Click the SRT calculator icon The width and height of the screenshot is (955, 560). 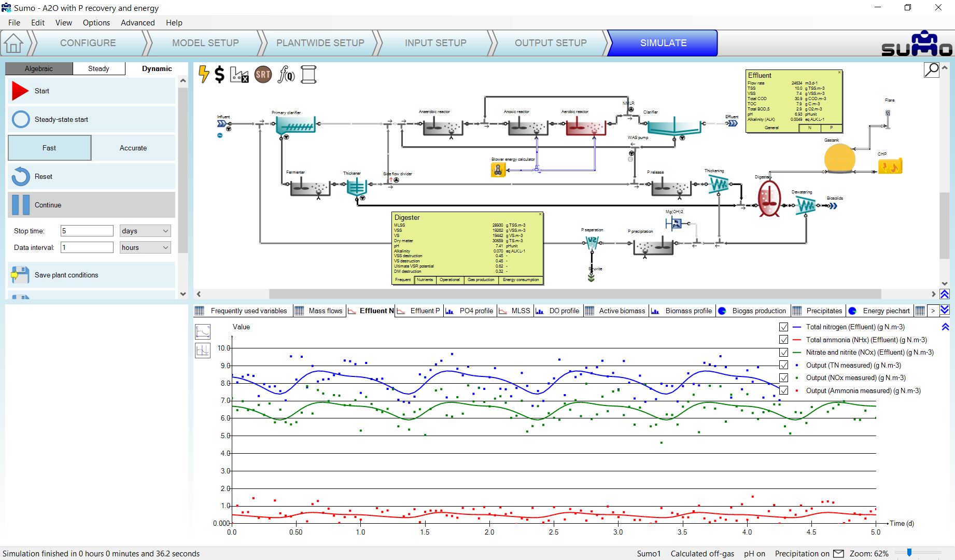263,75
